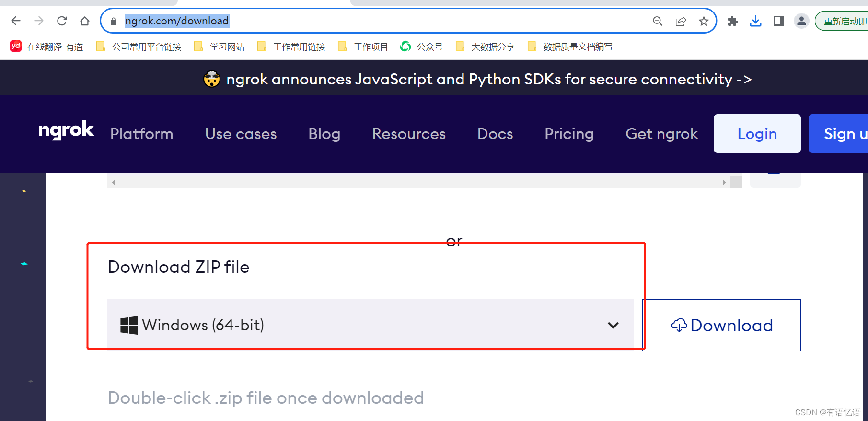Open the 数据质量文档编写 bookmark folder
The width and height of the screenshot is (868, 421).
(570, 47)
